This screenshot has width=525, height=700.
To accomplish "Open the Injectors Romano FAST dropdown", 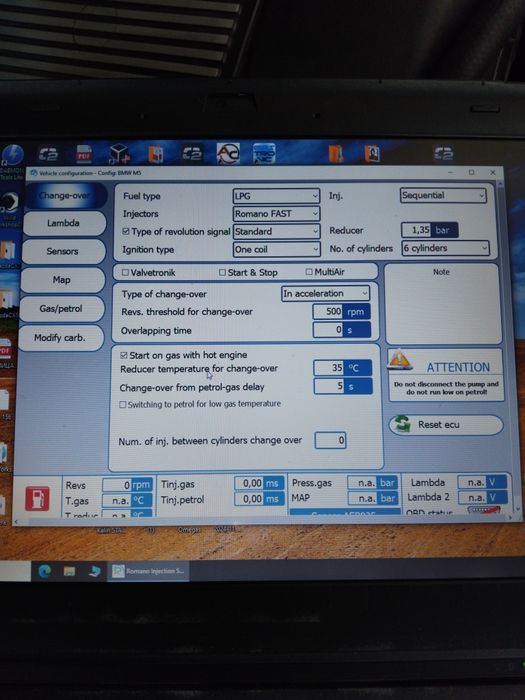I will point(276,214).
